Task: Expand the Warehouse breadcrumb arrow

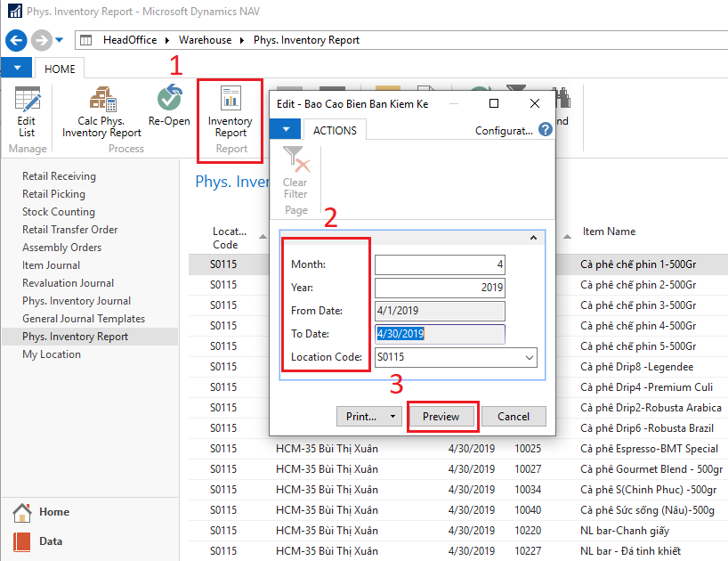Action: [x=242, y=40]
